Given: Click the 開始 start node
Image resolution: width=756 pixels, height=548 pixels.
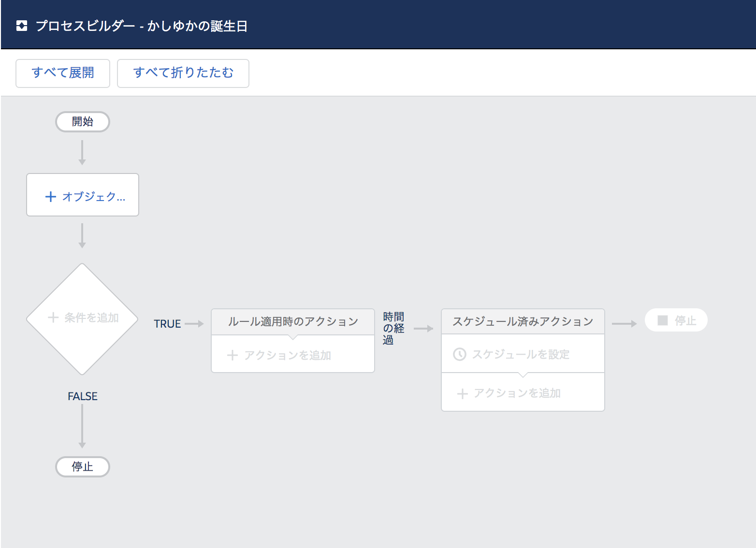Looking at the screenshot, I should [x=83, y=122].
